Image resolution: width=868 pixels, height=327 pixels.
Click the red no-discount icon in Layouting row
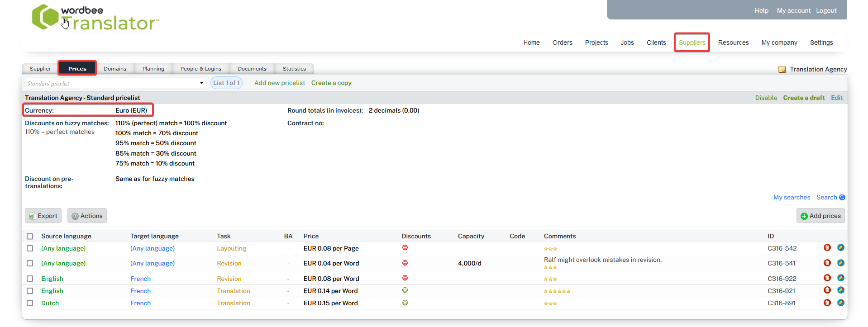(405, 247)
